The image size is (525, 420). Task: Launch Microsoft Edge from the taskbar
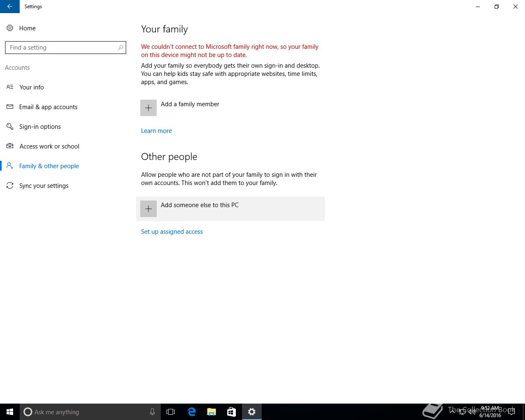pos(192,412)
